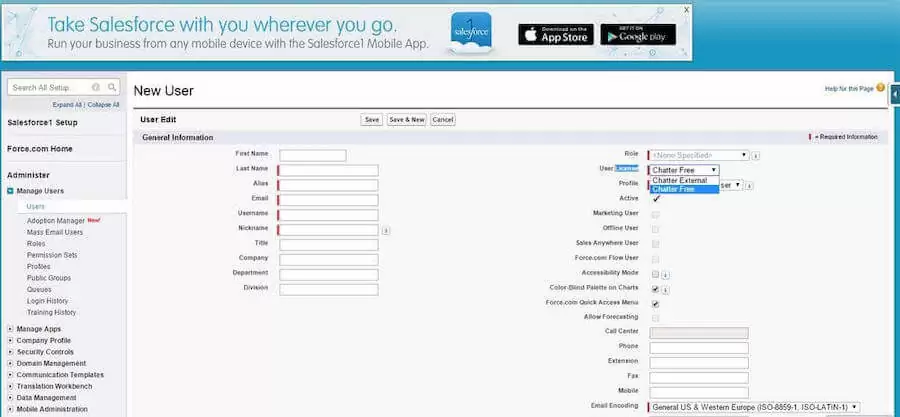Image resolution: width=900 pixels, height=417 pixels.
Task: Close the Salesforce1 mobile banner ad
Action: 686,10
